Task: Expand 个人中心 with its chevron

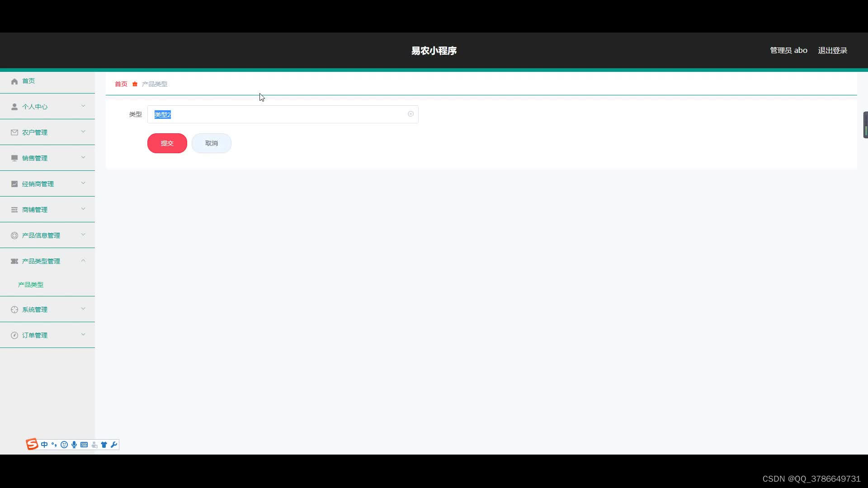Action: point(83,106)
